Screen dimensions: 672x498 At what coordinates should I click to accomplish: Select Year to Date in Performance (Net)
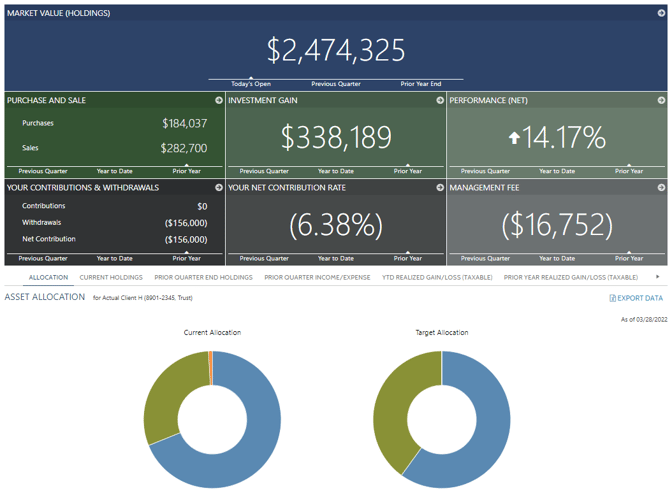pos(557,171)
